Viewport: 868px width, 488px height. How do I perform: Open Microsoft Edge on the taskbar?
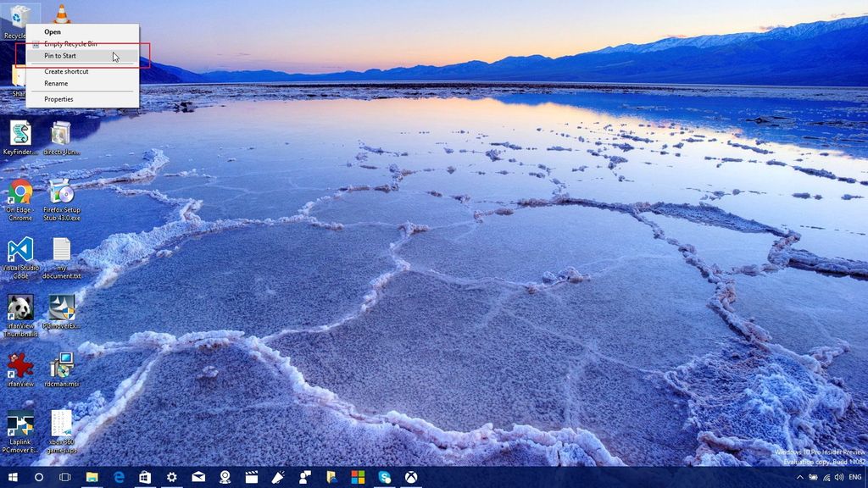tap(117, 479)
